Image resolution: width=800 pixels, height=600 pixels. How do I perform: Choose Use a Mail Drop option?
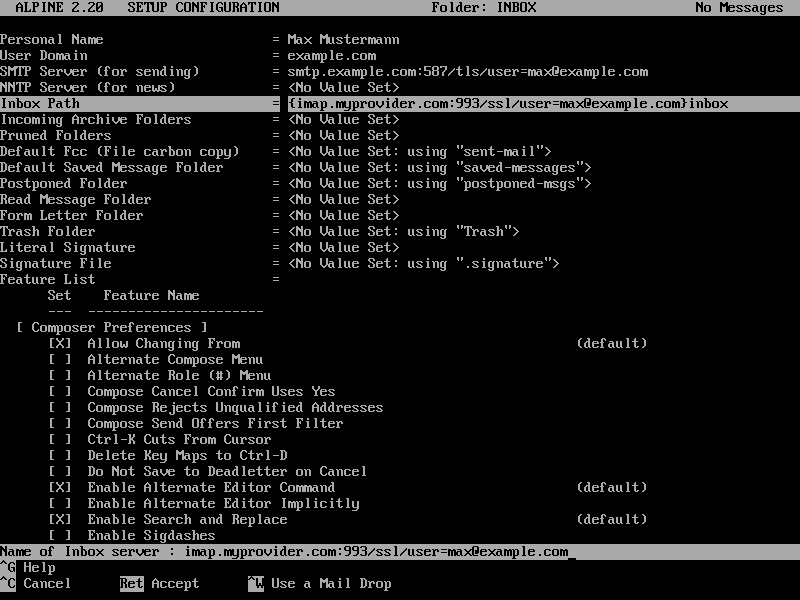coord(320,583)
